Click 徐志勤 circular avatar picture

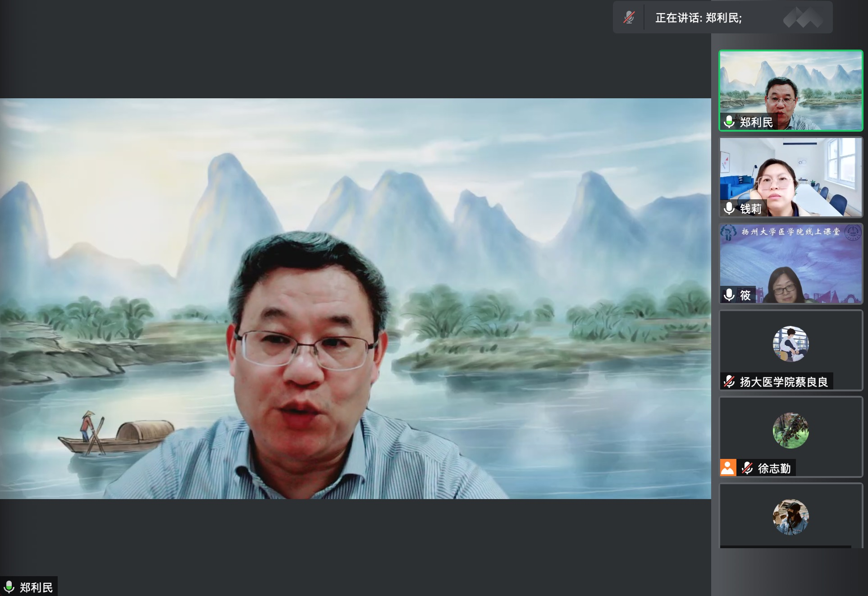coord(790,431)
